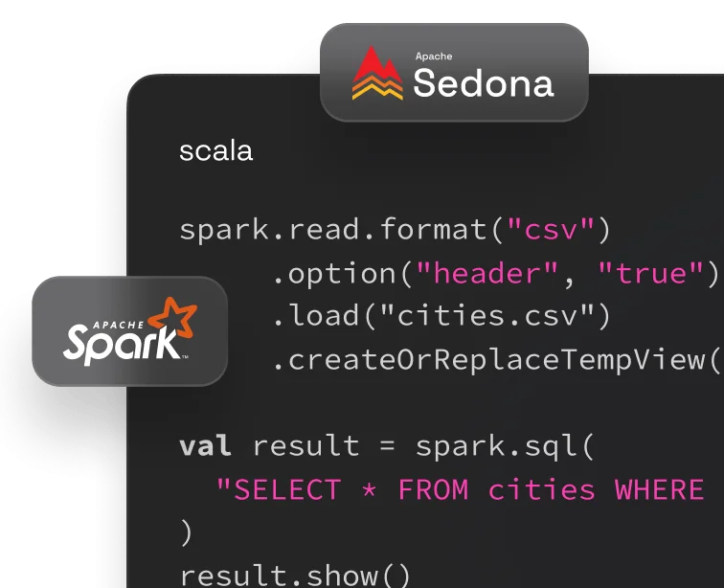Click the "true" string value
The width and height of the screenshot is (724, 588).
click(651, 274)
